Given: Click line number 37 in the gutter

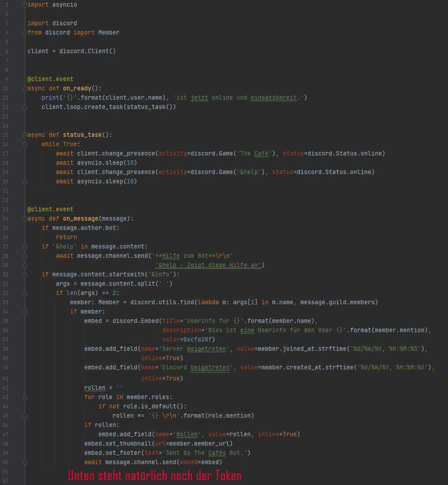Looking at the screenshot, I should pos(5,339).
